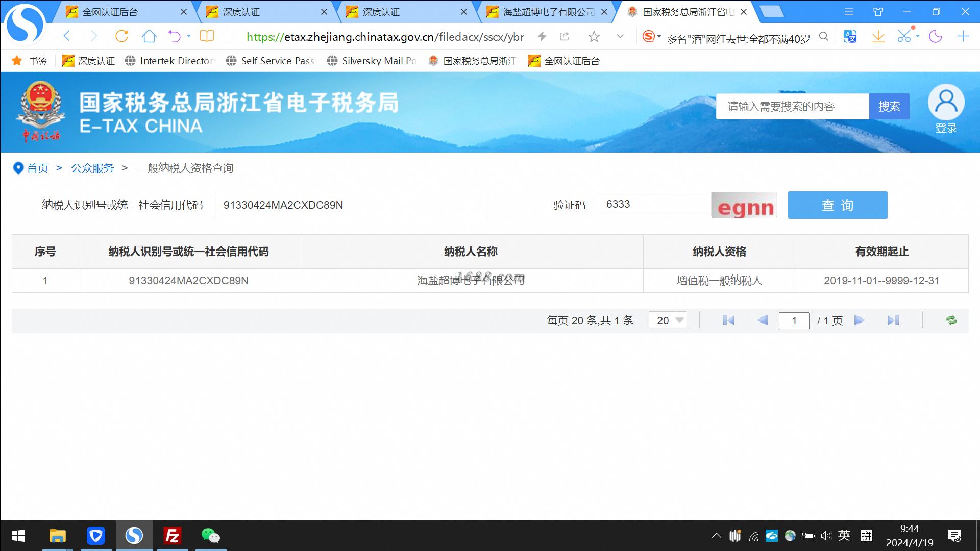Click the plus icon to add an extension
Viewport: 980px width, 551px height.
coord(963,36)
